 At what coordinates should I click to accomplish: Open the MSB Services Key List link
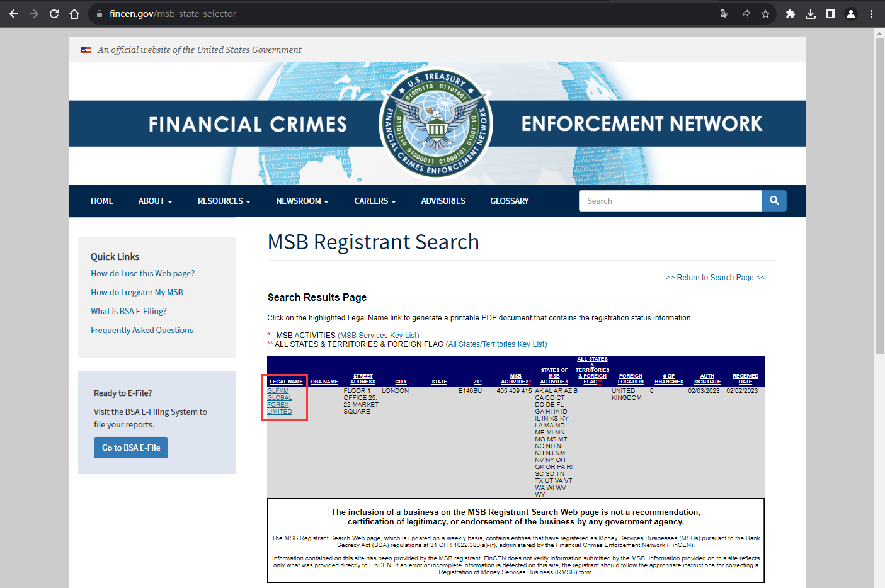pyautogui.click(x=379, y=336)
